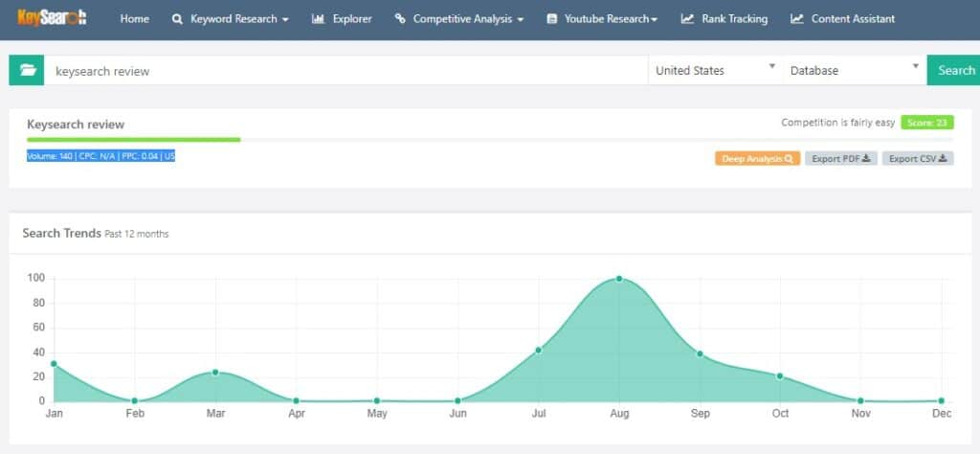
Task: Click the May data point on chart
Action: (377, 401)
